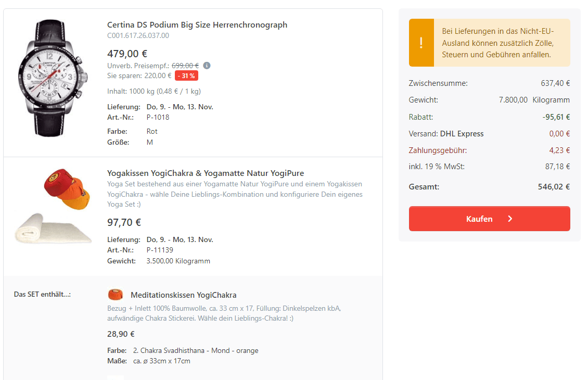
Task: Click the orange exclamation warning icon
Action: coord(421,43)
